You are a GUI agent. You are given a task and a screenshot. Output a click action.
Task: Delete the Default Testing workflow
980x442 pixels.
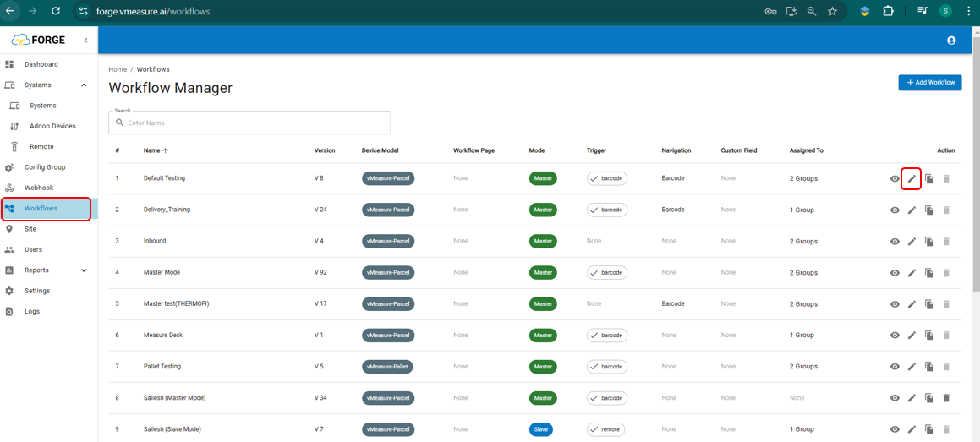946,178
